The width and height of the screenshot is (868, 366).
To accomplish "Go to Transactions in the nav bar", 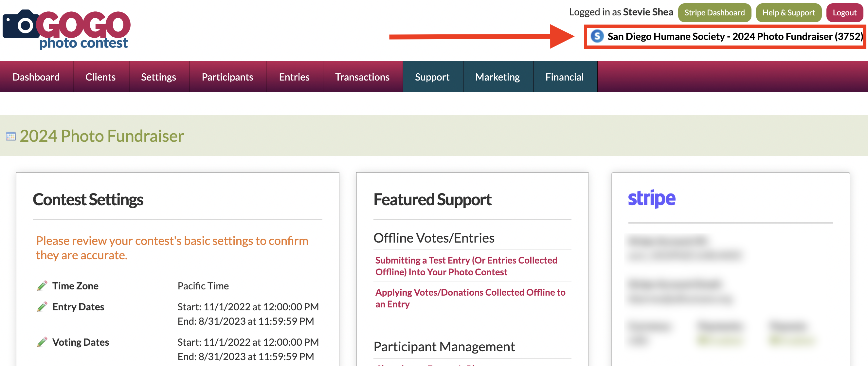I will coord(362,77).
